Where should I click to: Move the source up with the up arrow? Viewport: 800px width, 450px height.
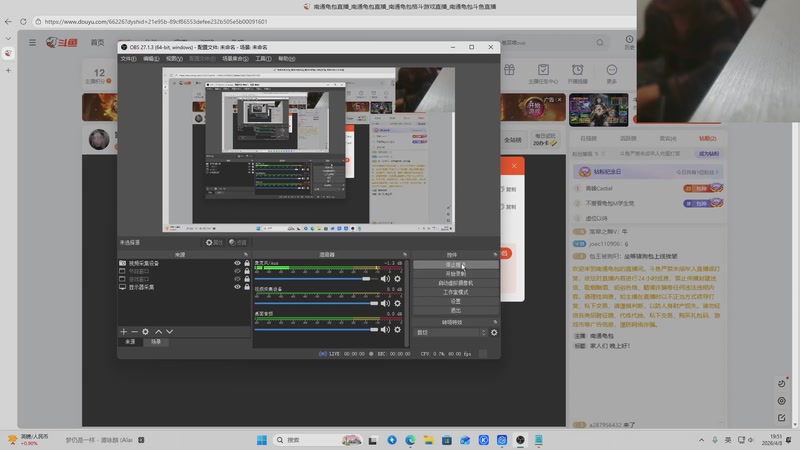coord(159,332)
